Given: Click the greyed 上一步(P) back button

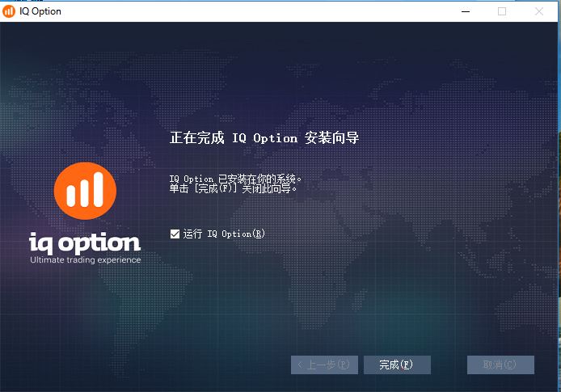Looking at the screenshot, I should pos(324,365).
